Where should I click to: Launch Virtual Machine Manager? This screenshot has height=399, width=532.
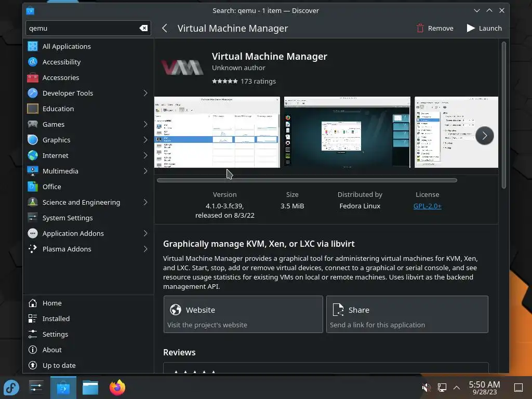click(x=484, y=28)
